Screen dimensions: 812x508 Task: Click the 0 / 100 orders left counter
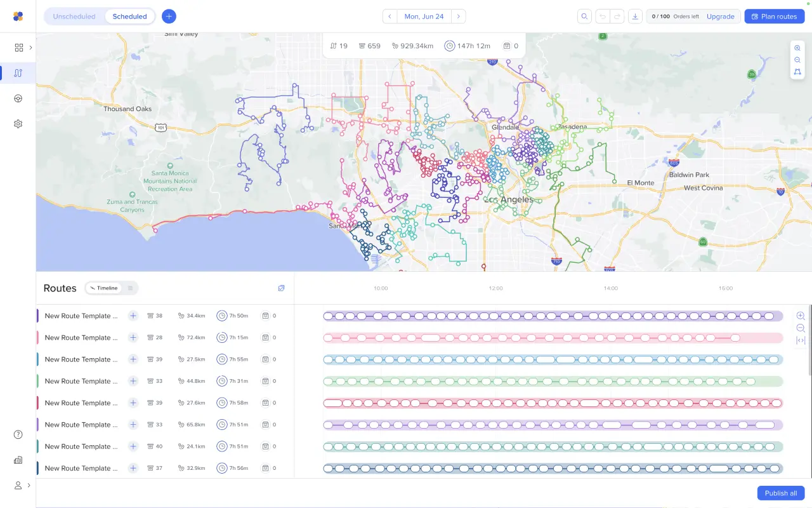(x=675, y=17)
